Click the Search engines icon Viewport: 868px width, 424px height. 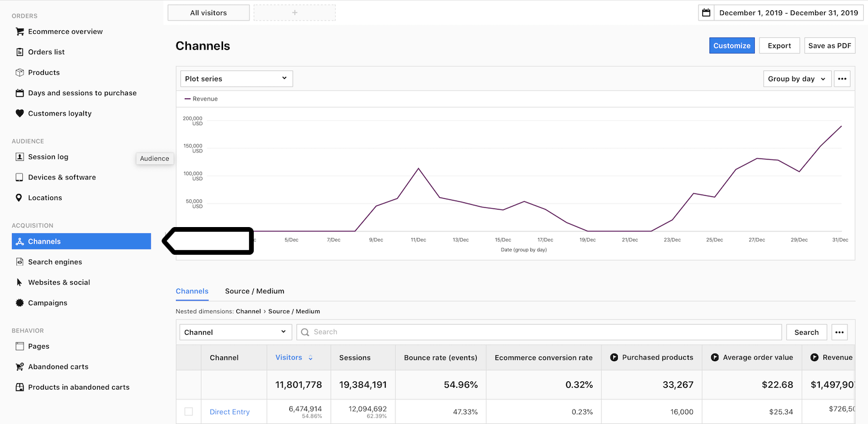coord(20,262)
